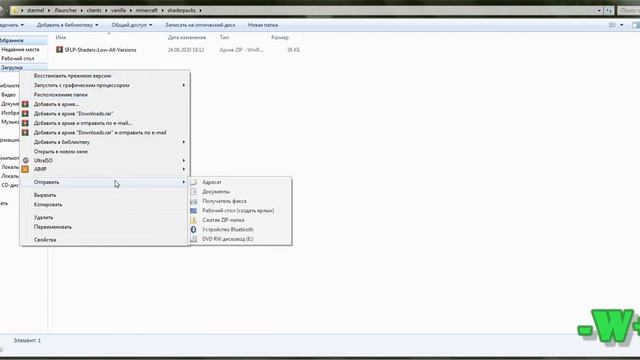
Task: Choose 'Расположение папки' in context menu
Action: tap(60, 94)
